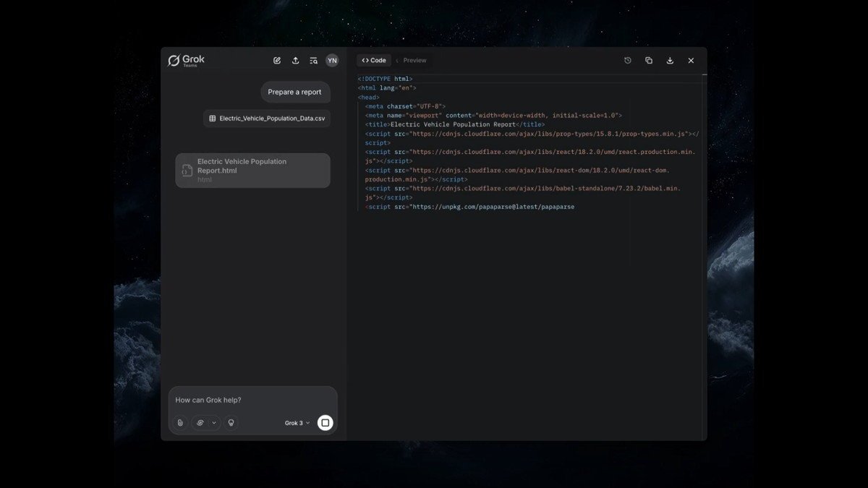868x488 pixels.
Task: Copy the code to clipboard
Action: 649,61
